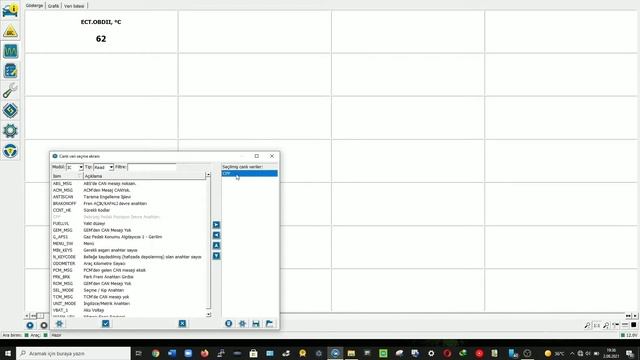This screenshot has height=360, width=640.
Task: Open the configuration and programming chip icon
Action: (10, 111)
